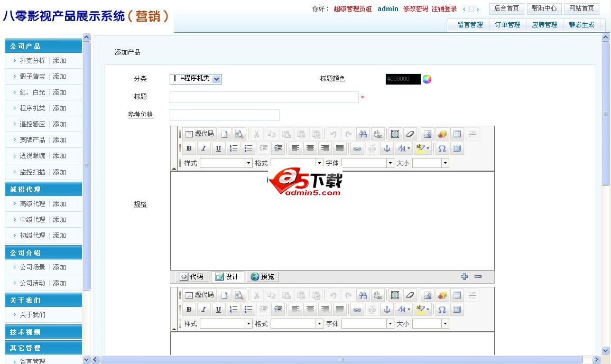Viewport: 611px width, 364px height.
Task: Insert special character Omega in 规格 editor
Action: coord(442,148)
